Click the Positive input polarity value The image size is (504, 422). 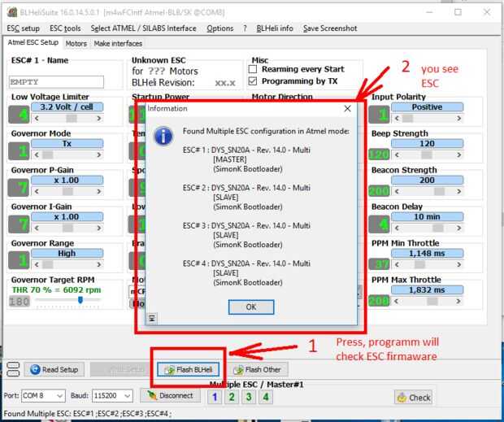click(x=427, y=107)
